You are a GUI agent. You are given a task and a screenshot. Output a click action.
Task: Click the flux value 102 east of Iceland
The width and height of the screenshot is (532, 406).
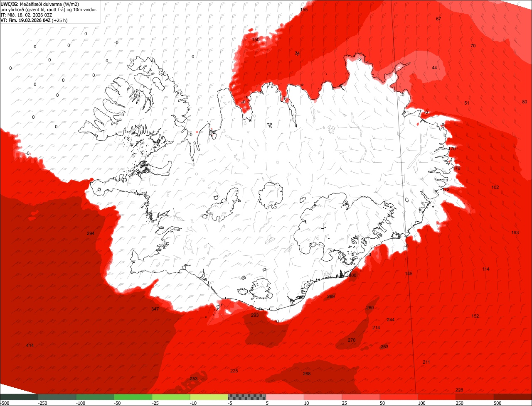tap(495, 187)
